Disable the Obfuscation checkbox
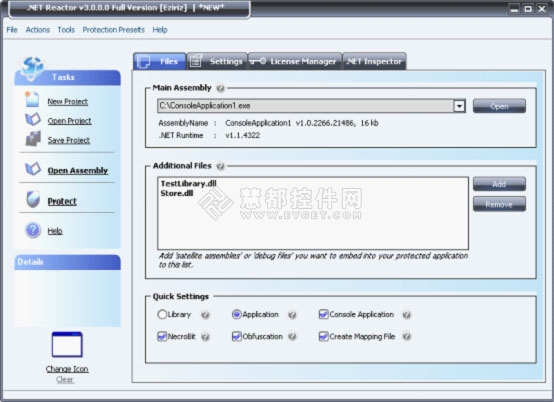Viewport: 554px width, 402px height. tap(236, 336)
